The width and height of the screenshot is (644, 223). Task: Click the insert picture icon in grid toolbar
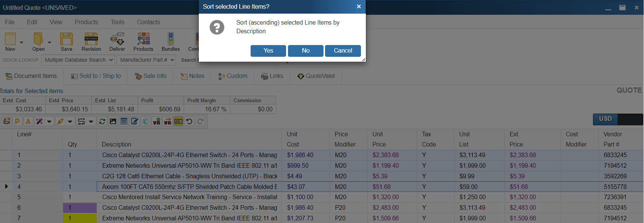[x=113, y=122]
